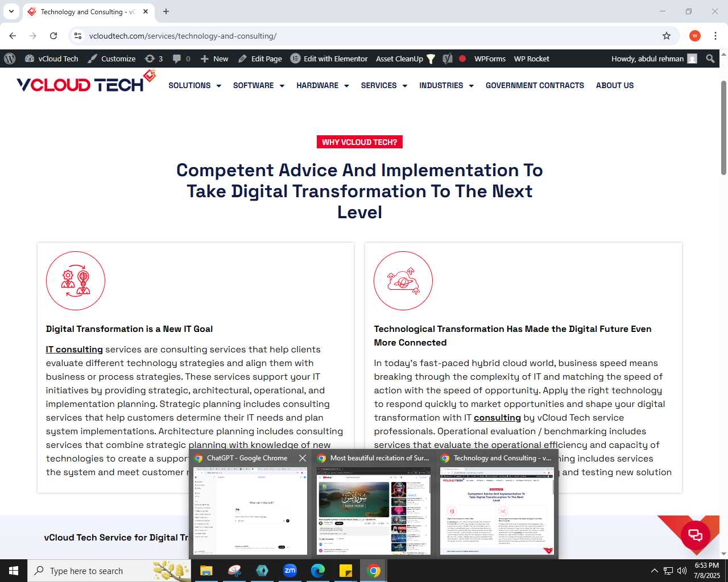
Task: Click the page vertical scrollbar
Action: click(723, 128)
